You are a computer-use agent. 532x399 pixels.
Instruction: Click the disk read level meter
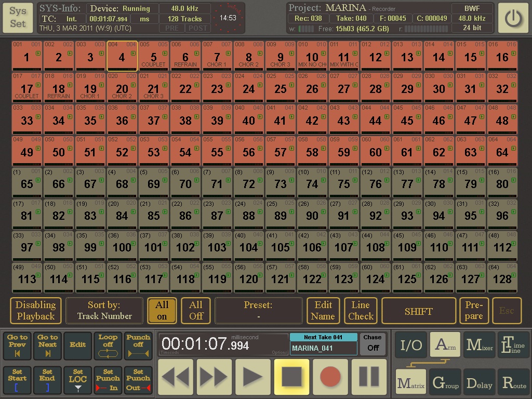pyautogui.click(x=426, y=29)
